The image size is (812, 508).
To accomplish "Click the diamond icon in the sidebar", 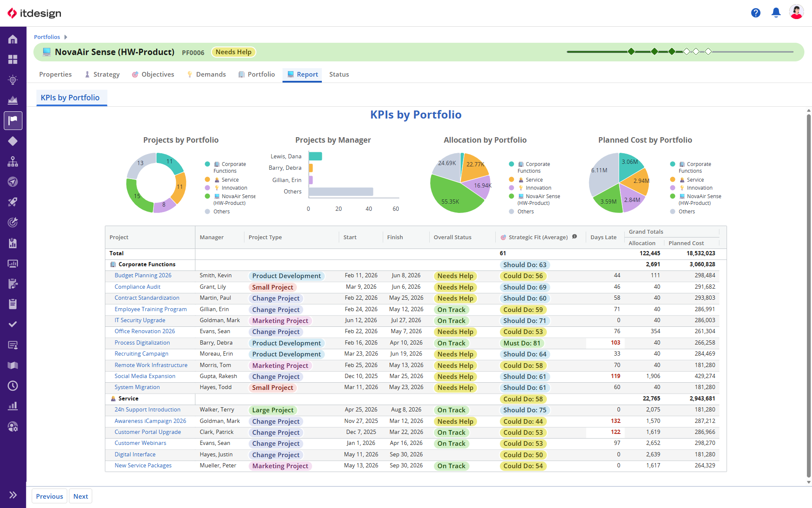I will pyautogui.click(x=13, y=141).
